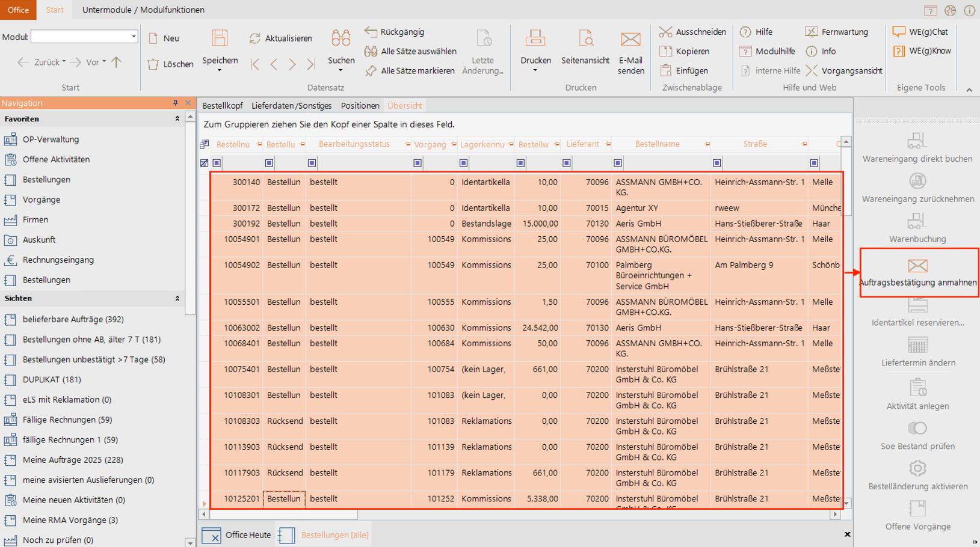Click Aktivität anlegen

coord(917,395)
